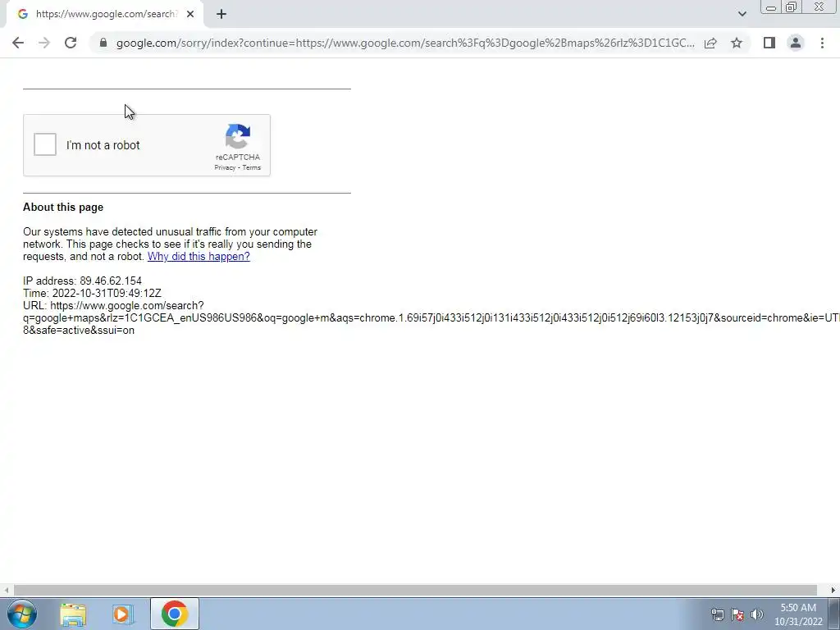
Task: Click the horizontal scrollbar track
Action: pos(415,590)
